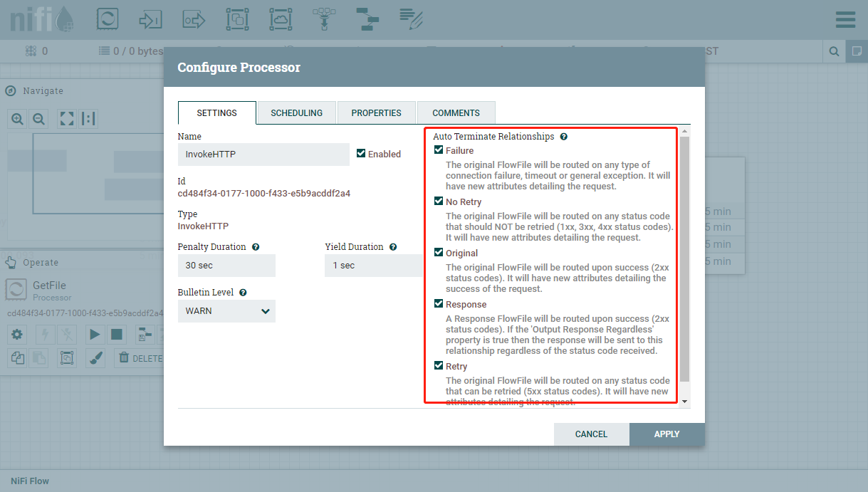Click the copy icon in Operate panel
Screen dimensions: 868x492
tap(17, 358)
